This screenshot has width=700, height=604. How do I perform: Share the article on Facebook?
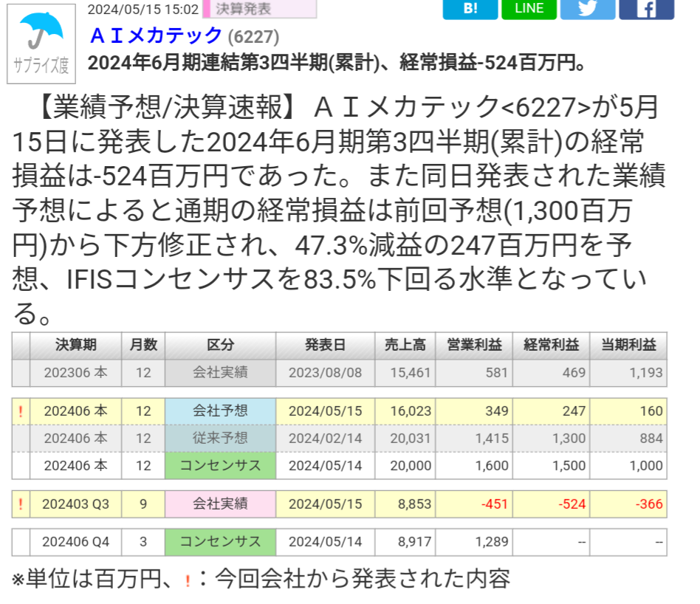point(645,10)
